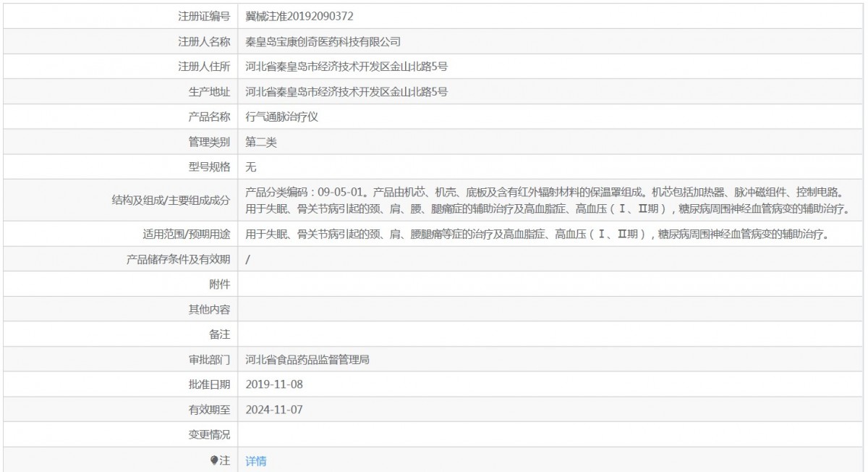
Task: Select product name 行气通脉治疗仪
Action: (282, 117)
